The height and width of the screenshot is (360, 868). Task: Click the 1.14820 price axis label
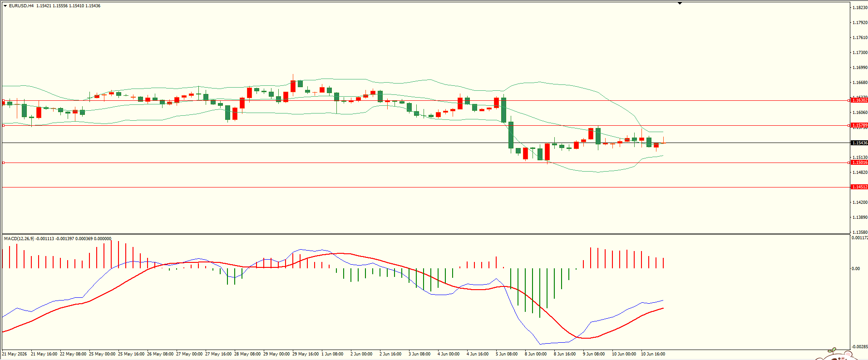pos(860,173)
